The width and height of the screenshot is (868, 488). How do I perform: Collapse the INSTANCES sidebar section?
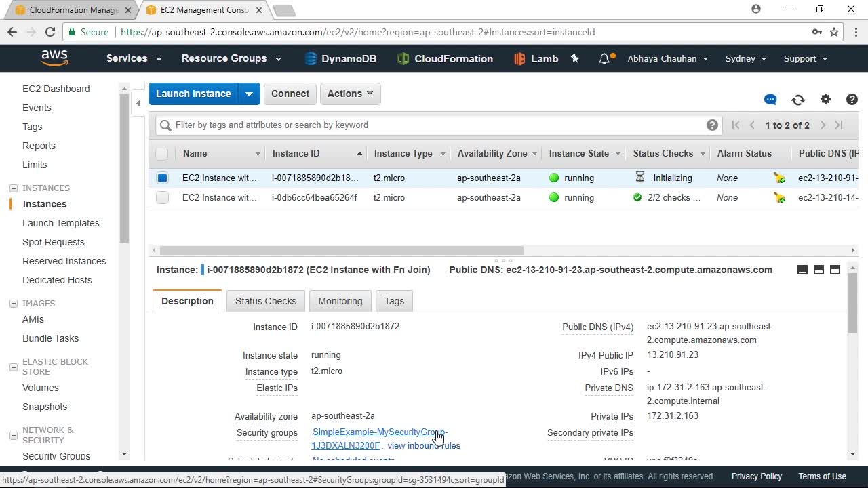point(13,188)
